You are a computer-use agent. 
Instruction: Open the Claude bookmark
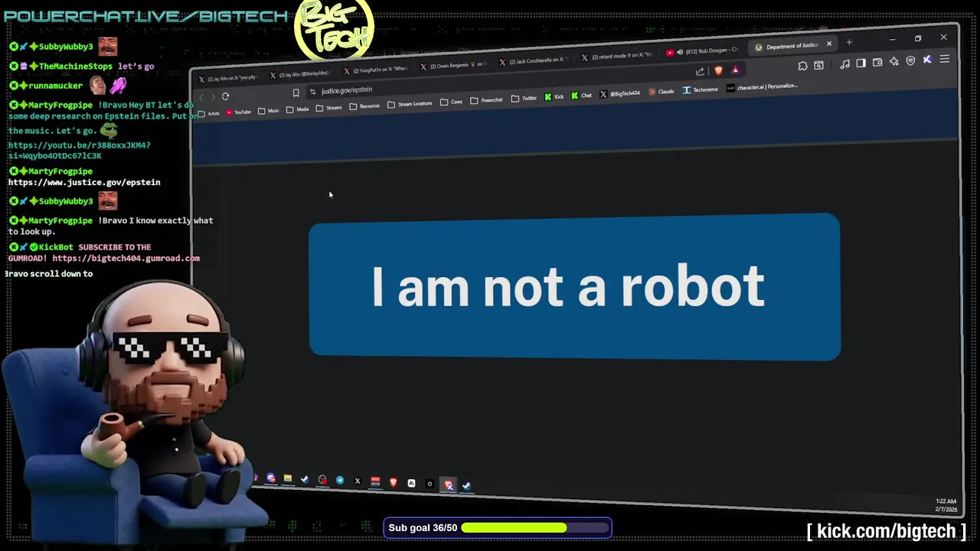pos(661,91)
